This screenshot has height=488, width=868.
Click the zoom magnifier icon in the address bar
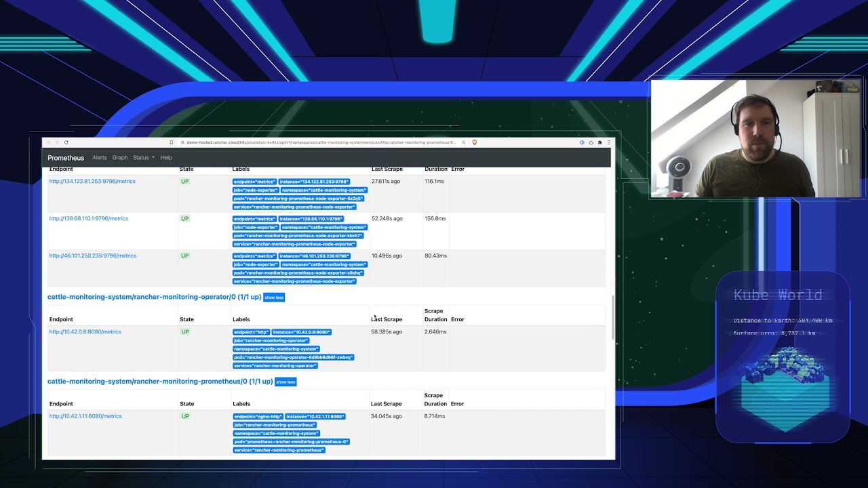tap(463, 142)
